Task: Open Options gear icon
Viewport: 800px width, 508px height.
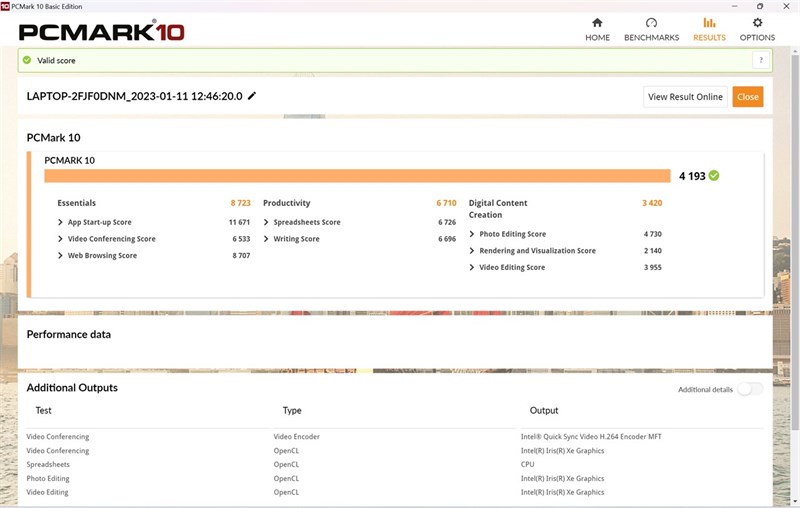Action: (757, 22)
